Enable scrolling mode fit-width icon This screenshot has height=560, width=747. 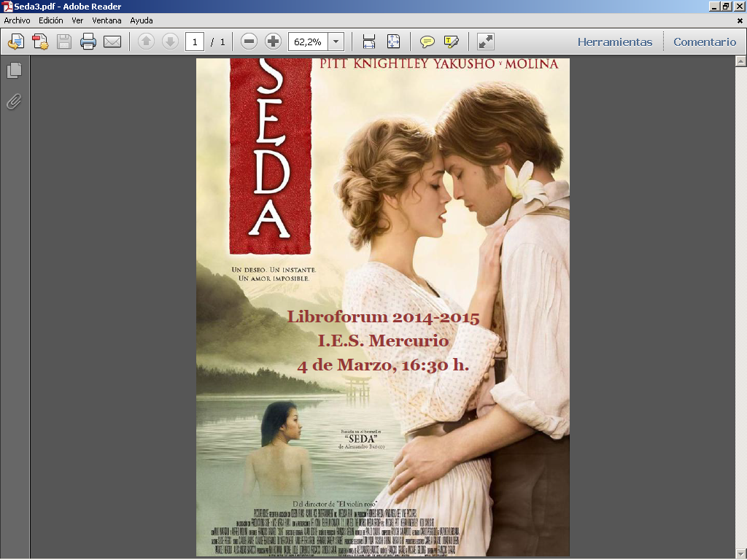(368, 42)
